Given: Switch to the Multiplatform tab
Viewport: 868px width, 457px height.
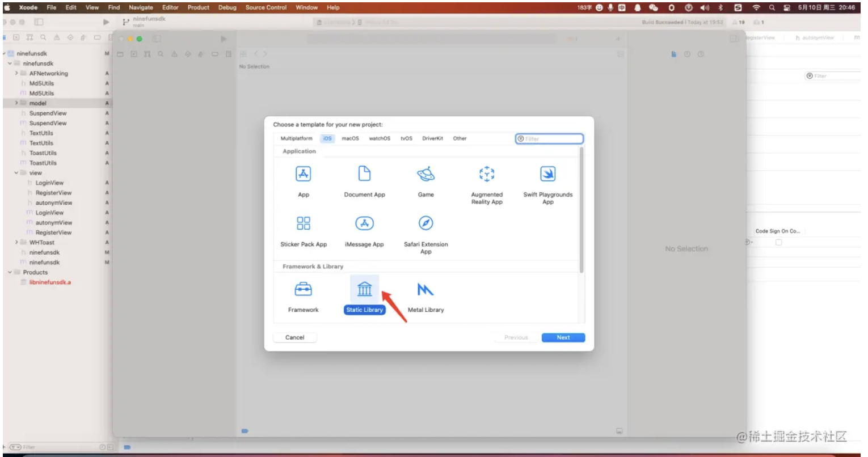Looking at the screenshot, I should tap(296, 138).
